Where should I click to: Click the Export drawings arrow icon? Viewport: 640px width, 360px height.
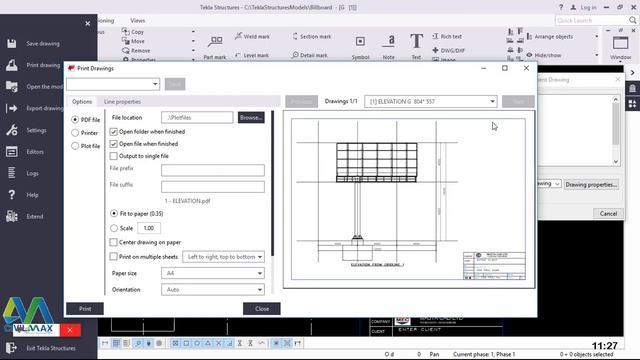click(x=11, y=108)
